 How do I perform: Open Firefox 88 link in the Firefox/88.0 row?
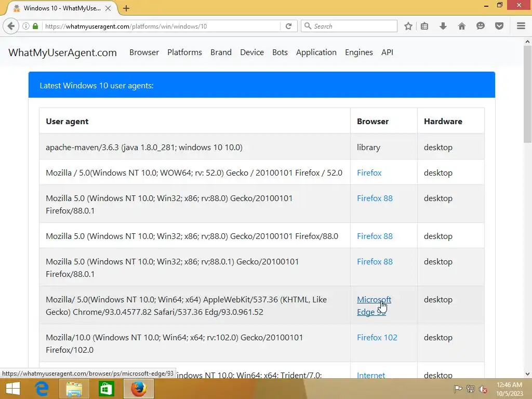coord(375,236)
